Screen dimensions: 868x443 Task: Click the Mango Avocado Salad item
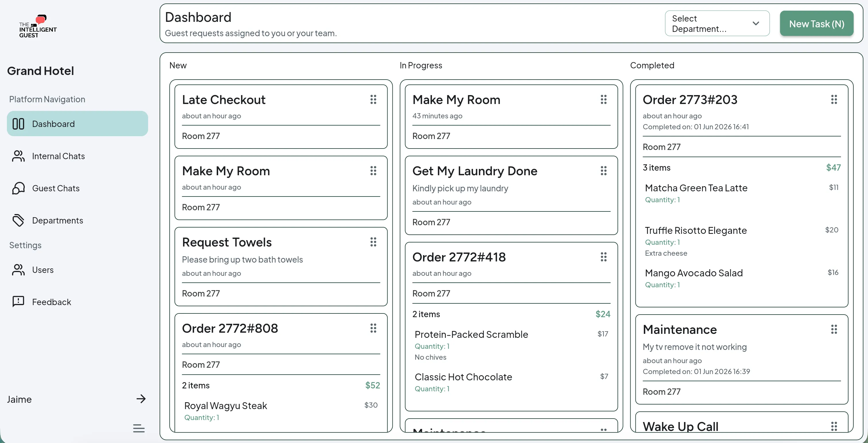coord(694,273)
